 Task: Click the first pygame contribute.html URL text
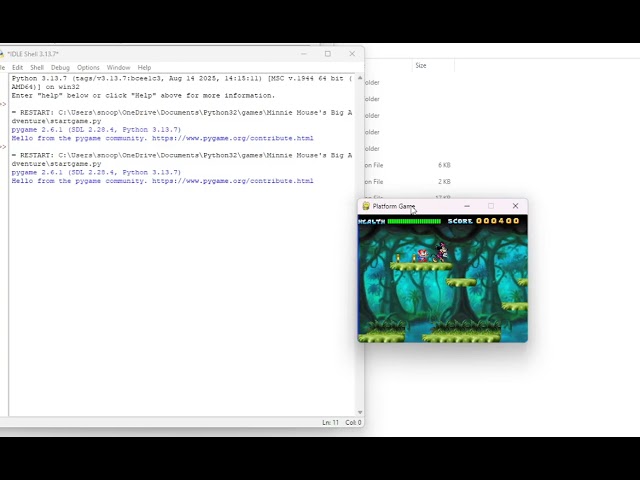[233, 138]
